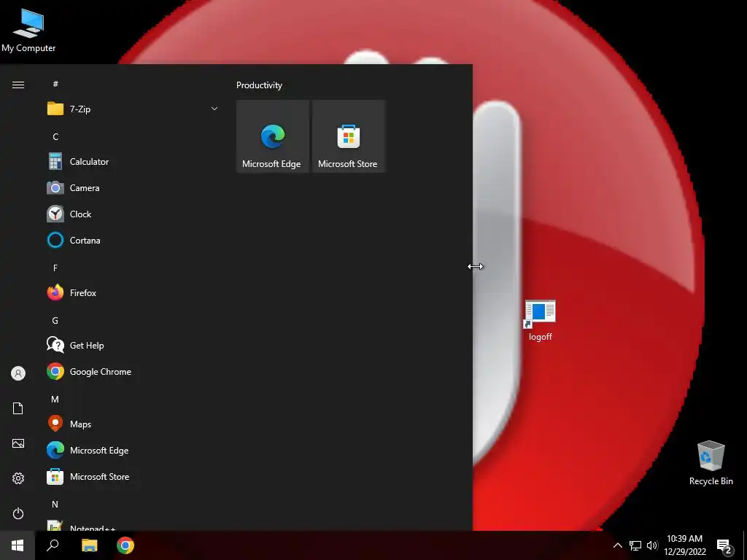747x560 pixels.
Task: Click the Windows Start button
Action: point(18,545)
